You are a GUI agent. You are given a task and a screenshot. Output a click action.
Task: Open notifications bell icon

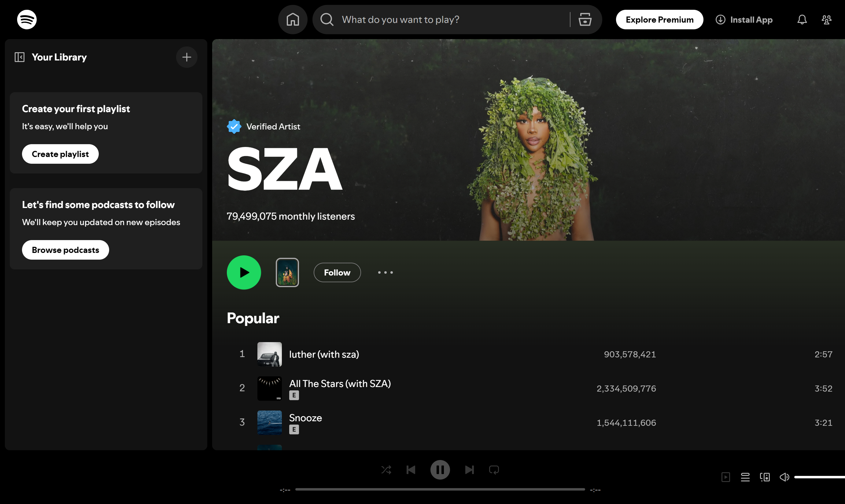(x=802, y=19)
